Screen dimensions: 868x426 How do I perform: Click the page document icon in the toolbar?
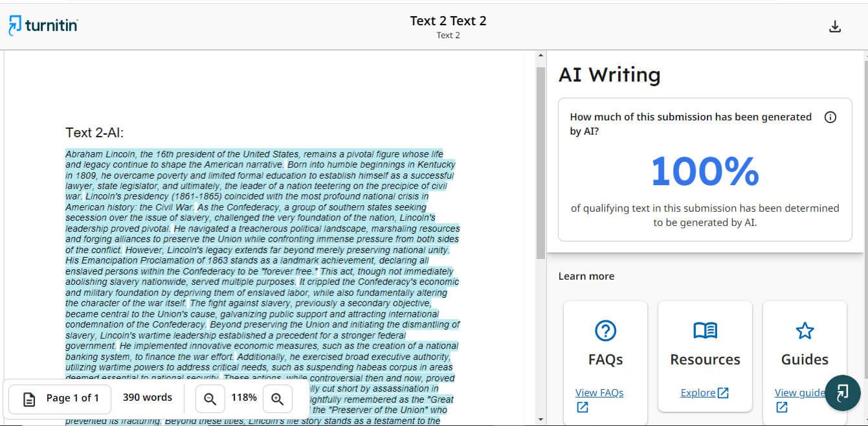point(29,398)
